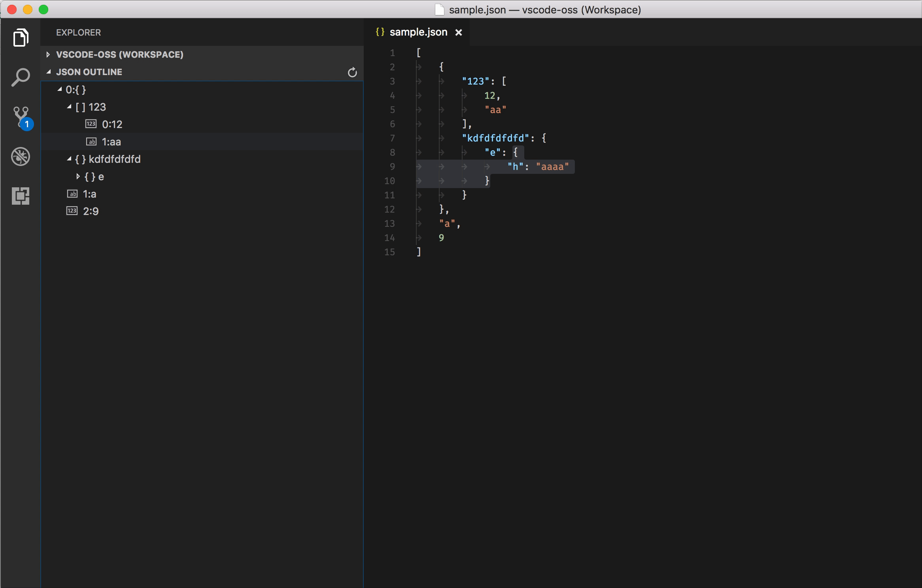Click the number 9 on line 14

[441, 237]
